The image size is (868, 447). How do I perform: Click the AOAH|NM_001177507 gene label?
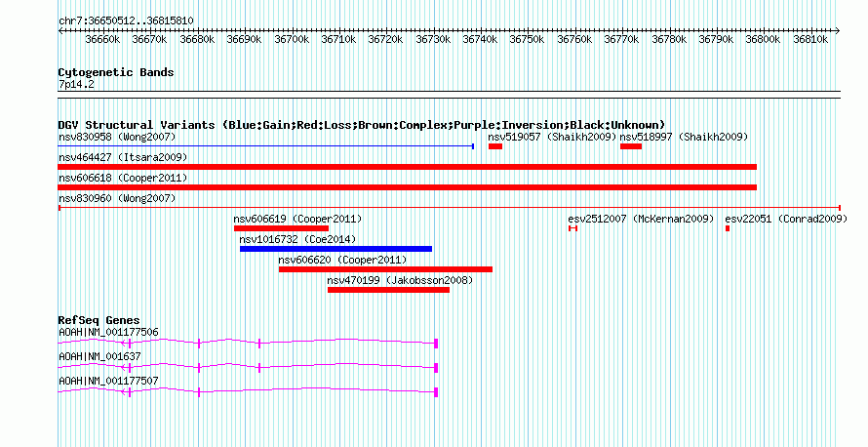pos(108,381)
